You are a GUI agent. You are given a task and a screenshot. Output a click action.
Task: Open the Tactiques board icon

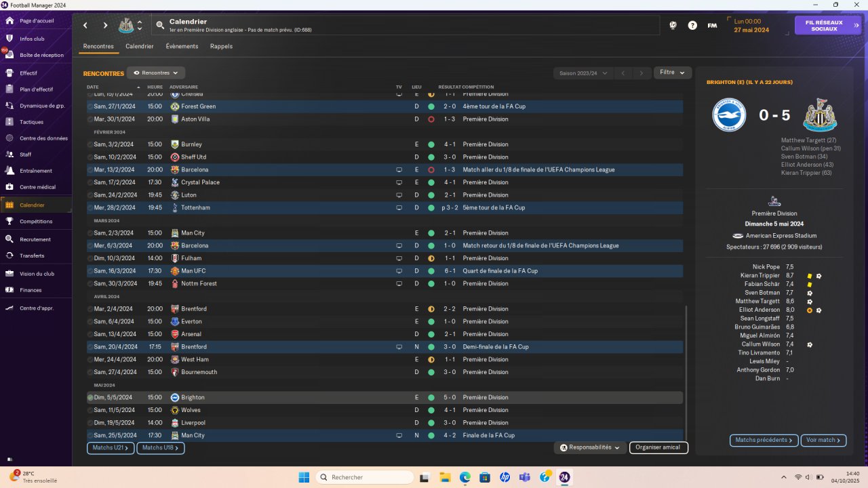9,122
